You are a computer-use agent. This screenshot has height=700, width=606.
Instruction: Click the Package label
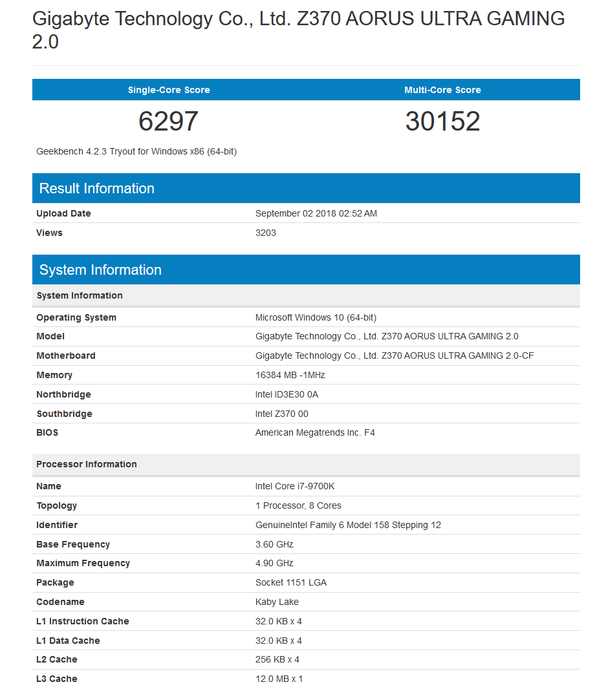point(56,582)
